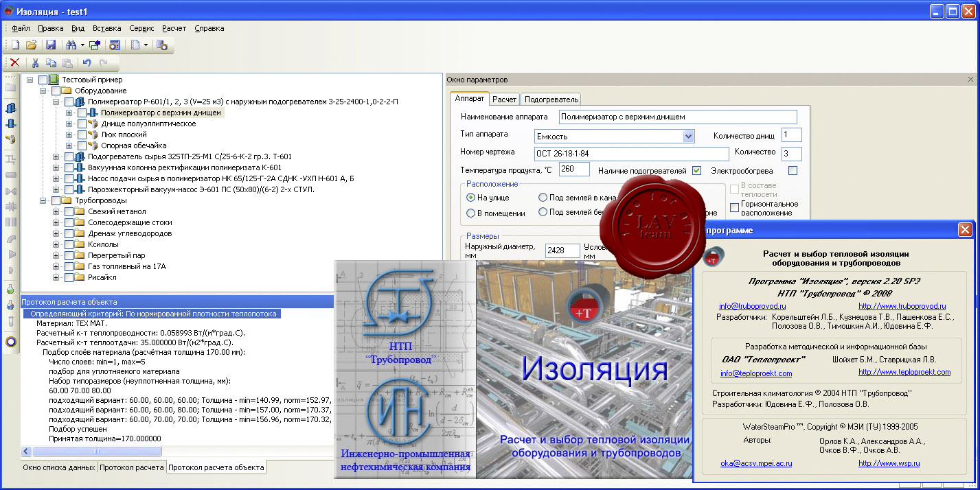The width and height of the screenshot is (980, 490).
Task: Cut selection with the scissors icon
Action: click(35, 62)
